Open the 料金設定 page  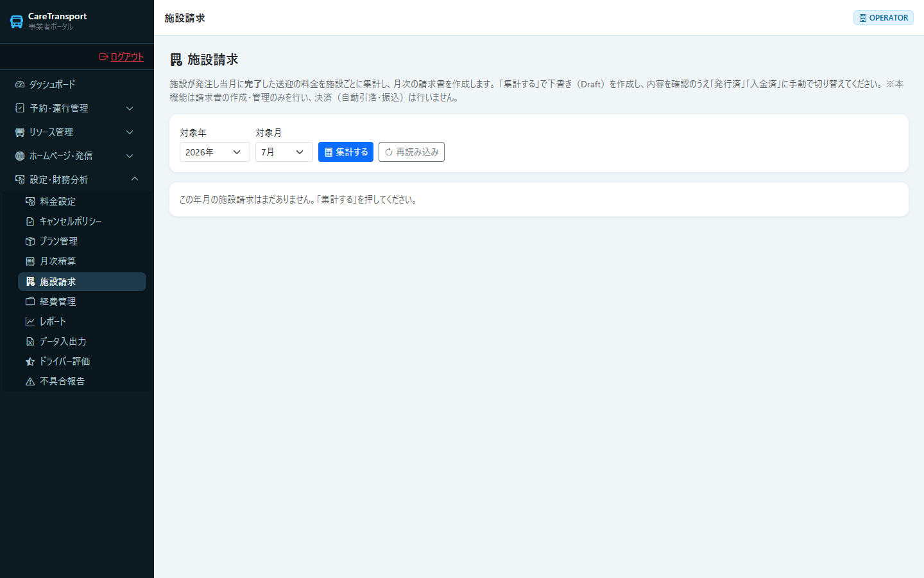[x=82, y=201]
